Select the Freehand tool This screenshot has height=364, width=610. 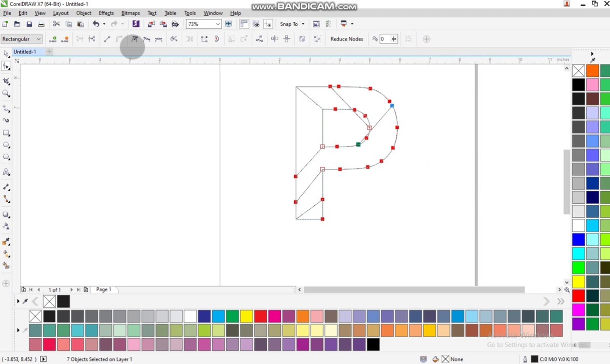click(6, 108)
